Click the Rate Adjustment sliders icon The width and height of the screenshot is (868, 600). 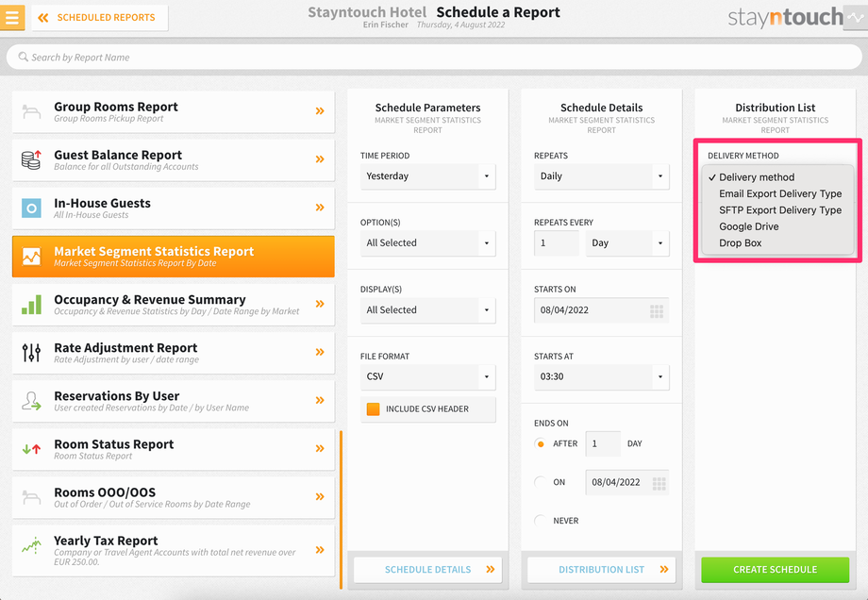(31, 353)
